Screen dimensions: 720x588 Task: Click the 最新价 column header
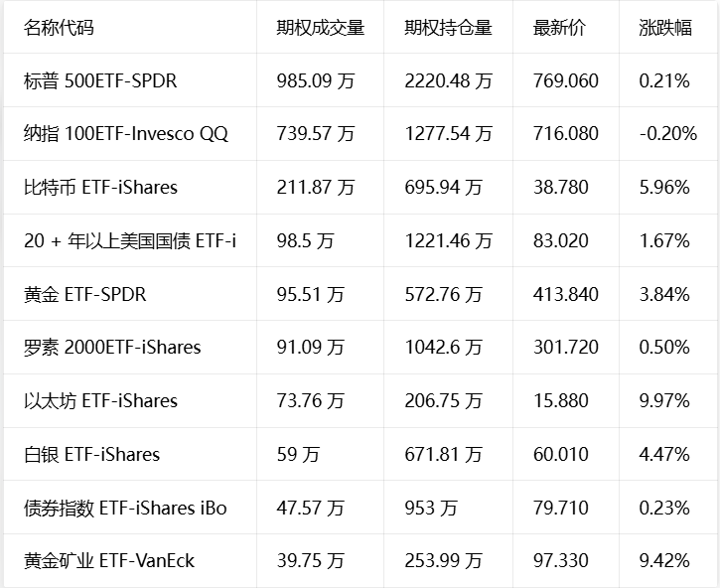(559, 28)
